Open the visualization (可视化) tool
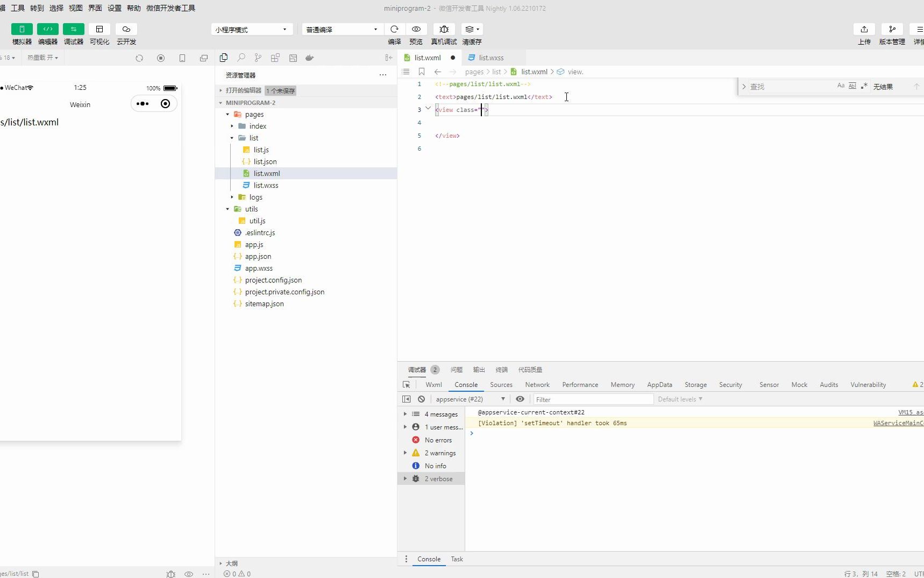Image resolution: width=924 pixels, height=578 pixels. click(99, 29)
